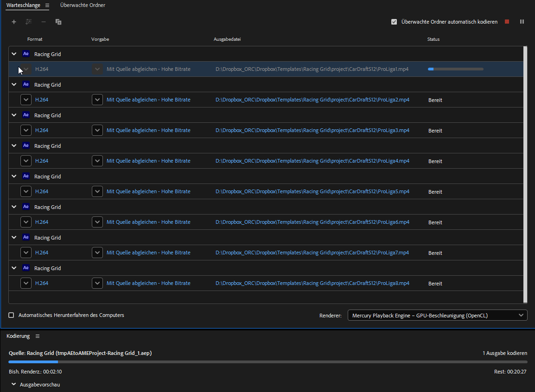Collapse the second Racing Grid queue group
Screen dimensions: 535x392
tap(14, 84)
